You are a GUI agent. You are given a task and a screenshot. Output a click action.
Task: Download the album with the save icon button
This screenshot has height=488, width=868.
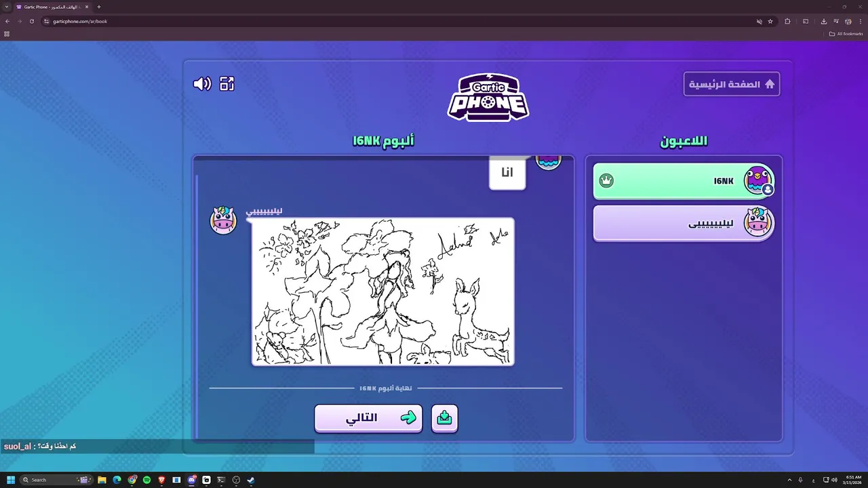pyautogui.click(x=445, y=418)
